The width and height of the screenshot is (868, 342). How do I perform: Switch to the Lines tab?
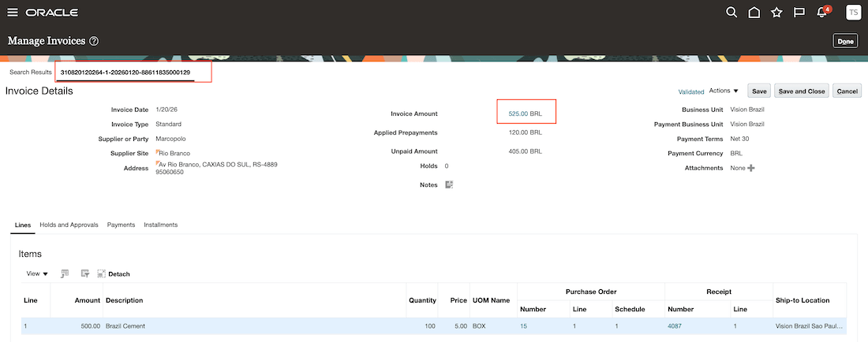(x=23, y=225)
